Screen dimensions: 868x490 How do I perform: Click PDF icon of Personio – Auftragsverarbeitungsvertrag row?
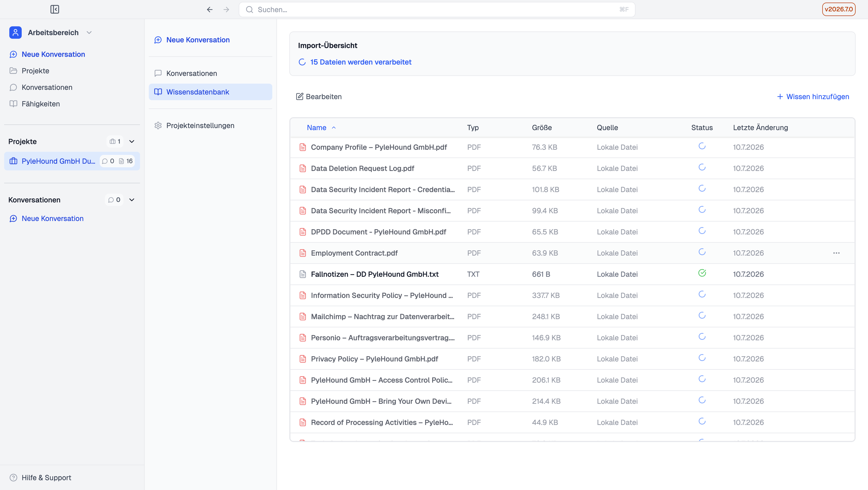(303, 338)
